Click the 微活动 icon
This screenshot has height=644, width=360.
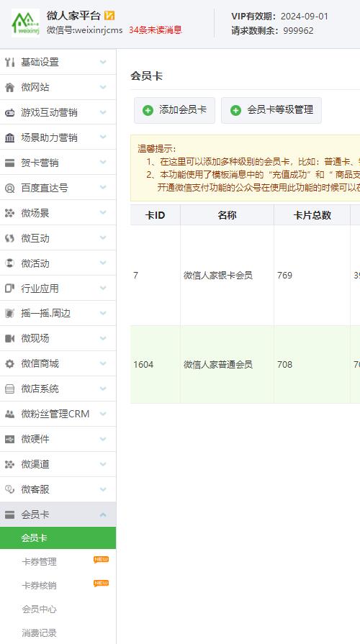[x=9, y=263]
